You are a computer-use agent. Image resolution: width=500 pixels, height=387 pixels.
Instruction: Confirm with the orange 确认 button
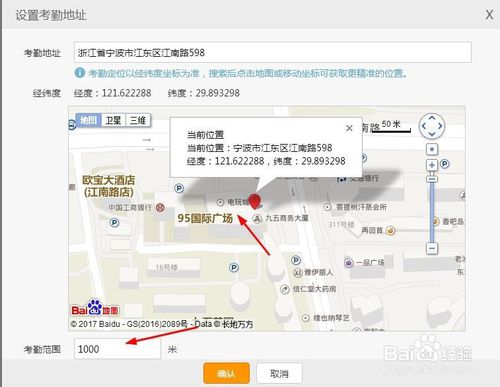click(226, 374)
